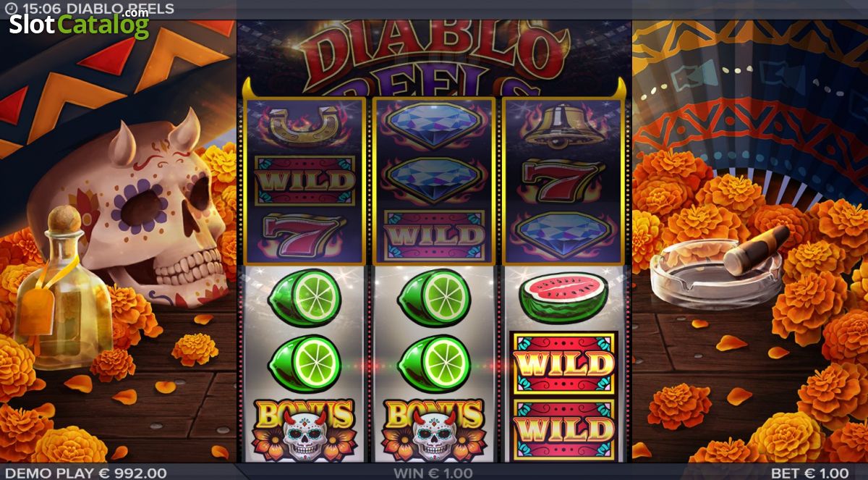Click the clock icon beside 15:06

(9, 9)
